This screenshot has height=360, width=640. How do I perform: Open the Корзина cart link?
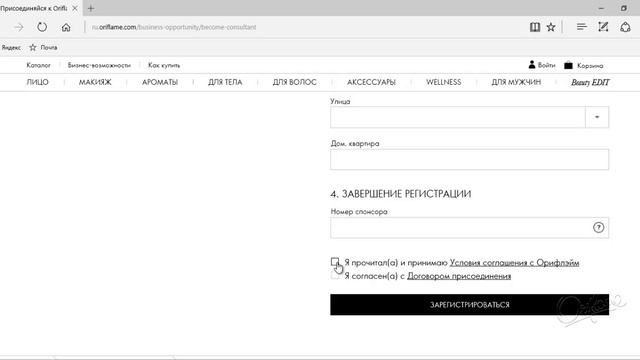pos(590,65)
